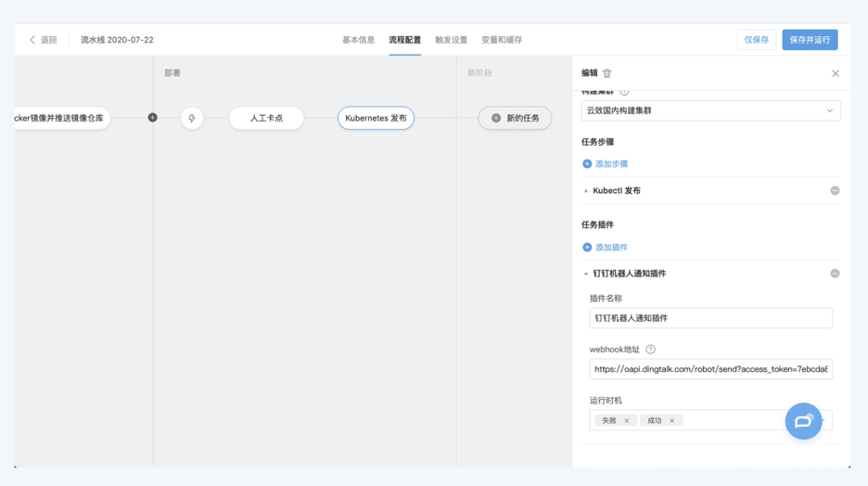Viewport: 868px width, 486px height.
Task: Expand the Kubectl 发布 step
Action: (586, 191)
